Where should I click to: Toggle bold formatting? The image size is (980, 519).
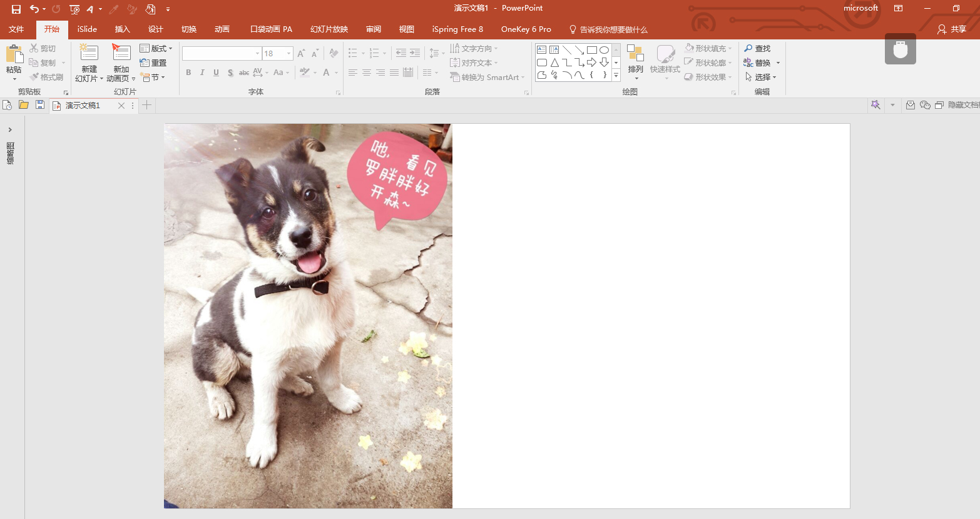tap(188, 73)
